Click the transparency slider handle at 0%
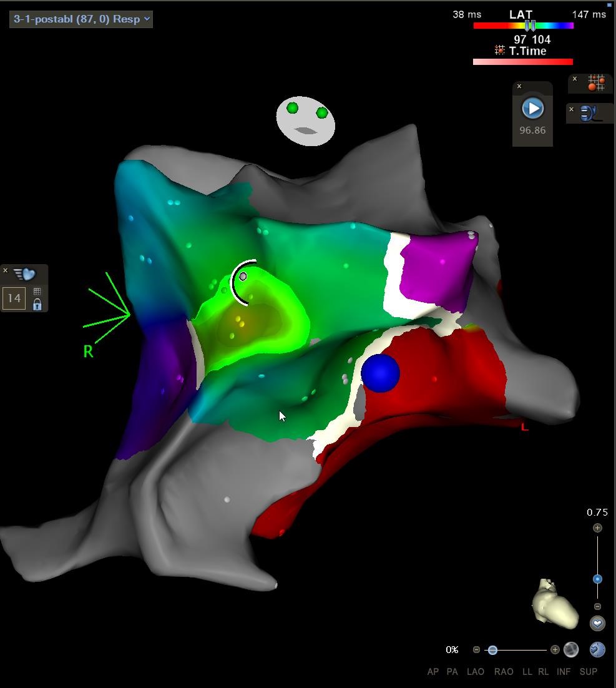Viewport: 616px width, 688px height. 492,650
